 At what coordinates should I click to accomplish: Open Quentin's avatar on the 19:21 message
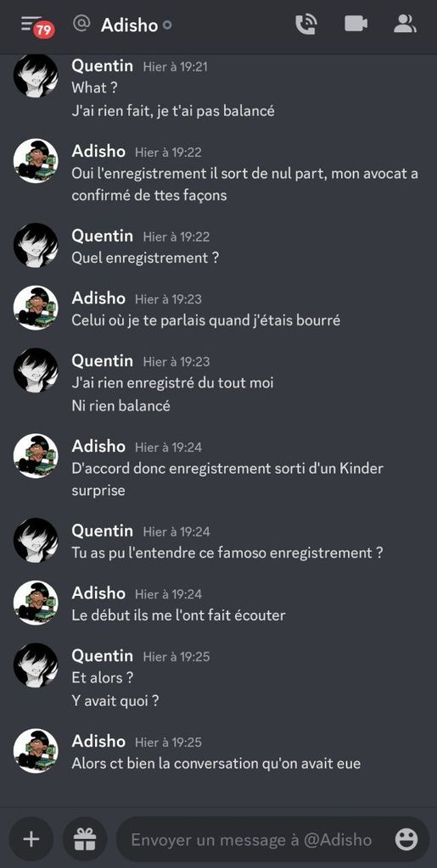pos(36,75)
